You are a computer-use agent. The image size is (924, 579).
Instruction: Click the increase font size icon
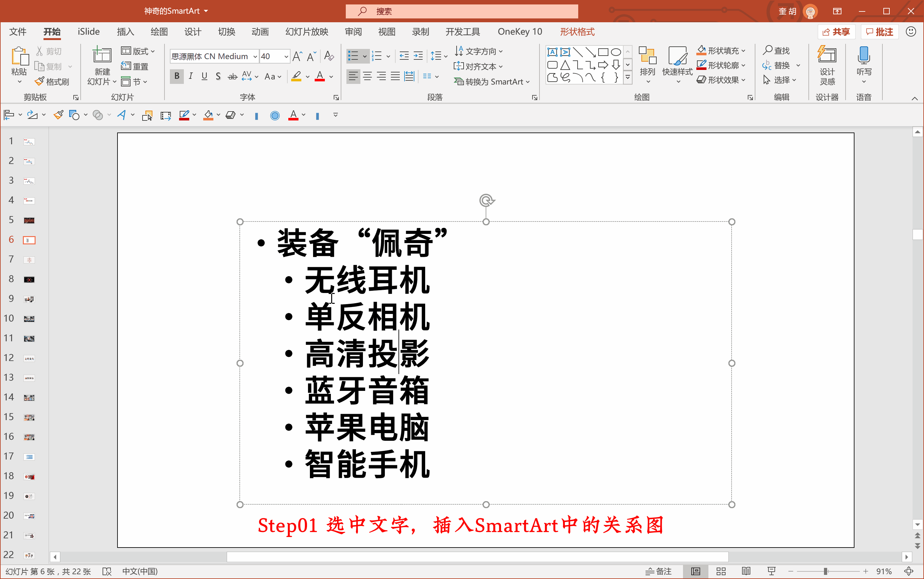(297, 56)
